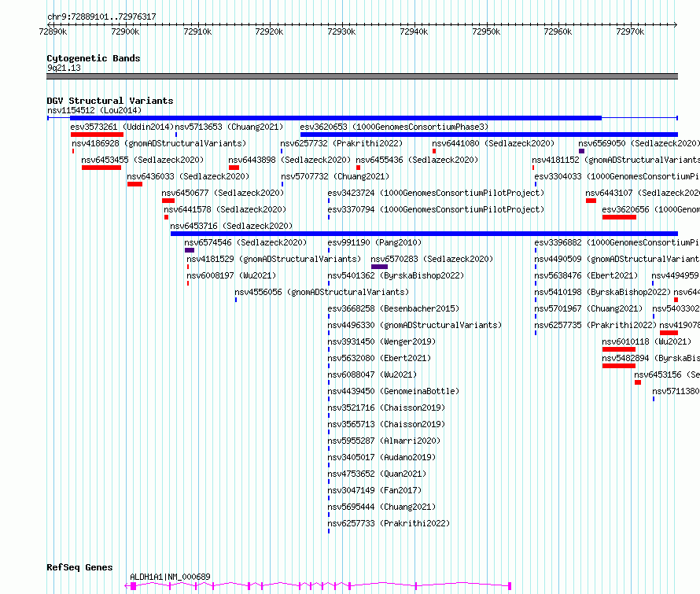Click nsv3565713 (Chaisson2019) label
700x594 pixels.
tap(386, 424)
